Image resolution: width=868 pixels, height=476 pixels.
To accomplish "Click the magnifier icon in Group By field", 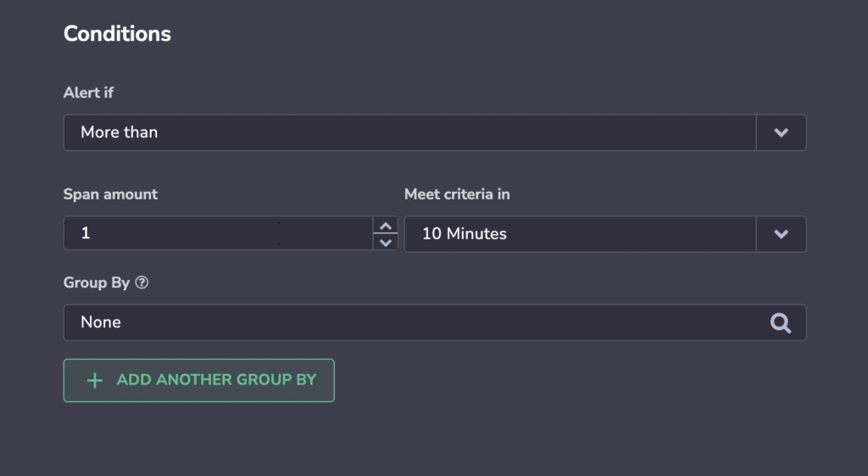I will 781,322.
